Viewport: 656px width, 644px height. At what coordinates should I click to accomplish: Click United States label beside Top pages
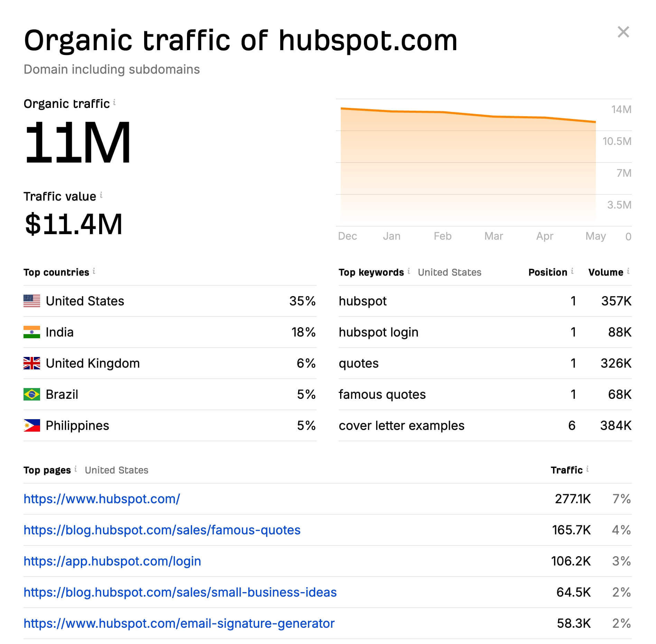(x=116, y=470)
